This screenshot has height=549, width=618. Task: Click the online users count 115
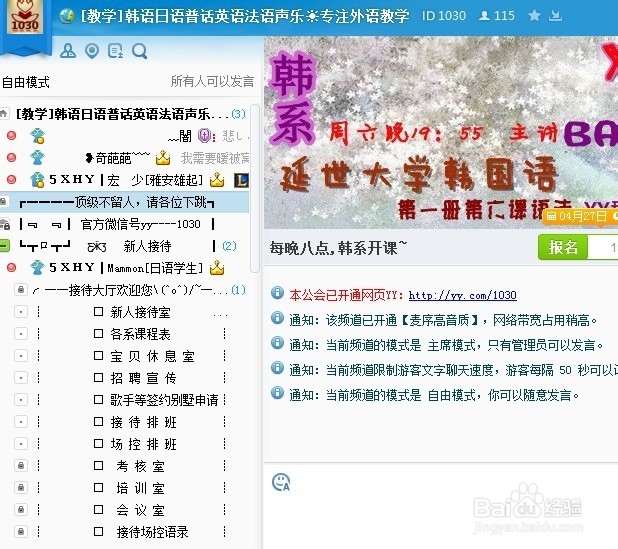(x=497, y=16)
